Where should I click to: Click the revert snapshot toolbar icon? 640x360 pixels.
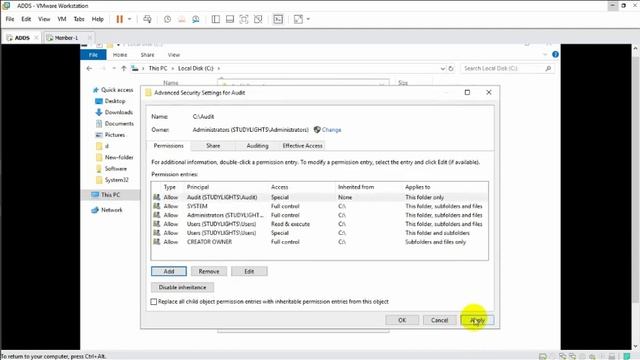pyautogui.click(x=182, y=19)
